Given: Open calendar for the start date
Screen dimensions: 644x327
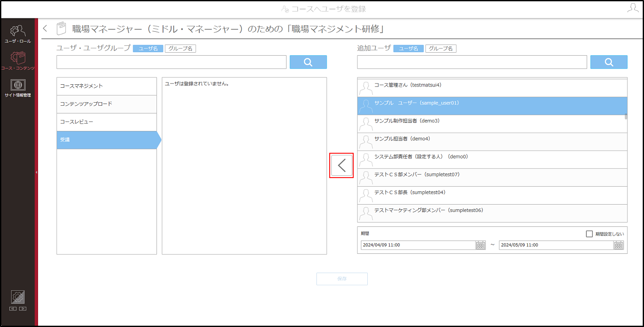Looking at the screenshot, I should 481,245.
